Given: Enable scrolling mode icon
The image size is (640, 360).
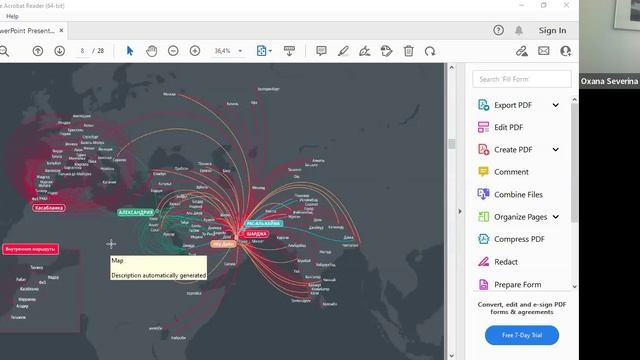Looking at the screenshot, I should pos(289,51).
